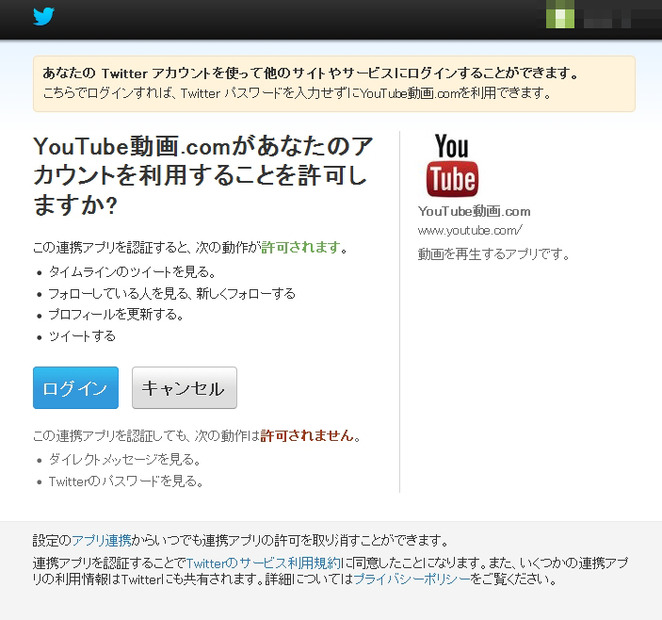Open the プライバシーポリシー link
This screenshot has width=662, height=620.
[412, 579]
